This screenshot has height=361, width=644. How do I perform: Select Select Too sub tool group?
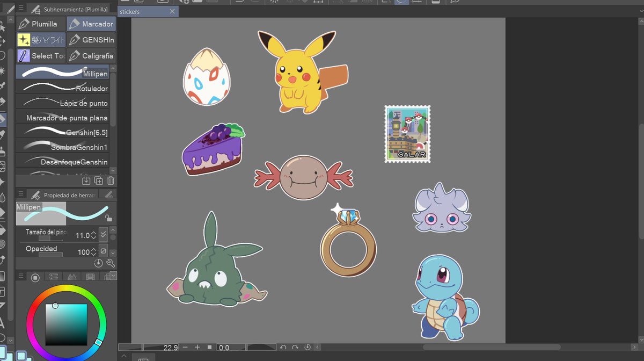tap(41, 55)
